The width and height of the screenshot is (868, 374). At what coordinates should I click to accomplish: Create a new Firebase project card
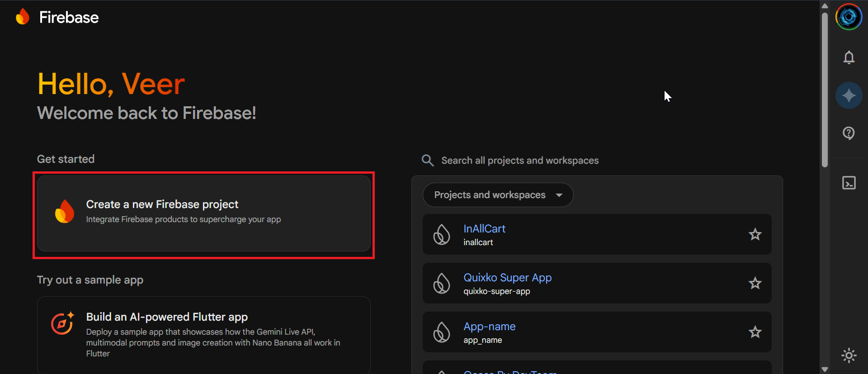click(204, 213)
